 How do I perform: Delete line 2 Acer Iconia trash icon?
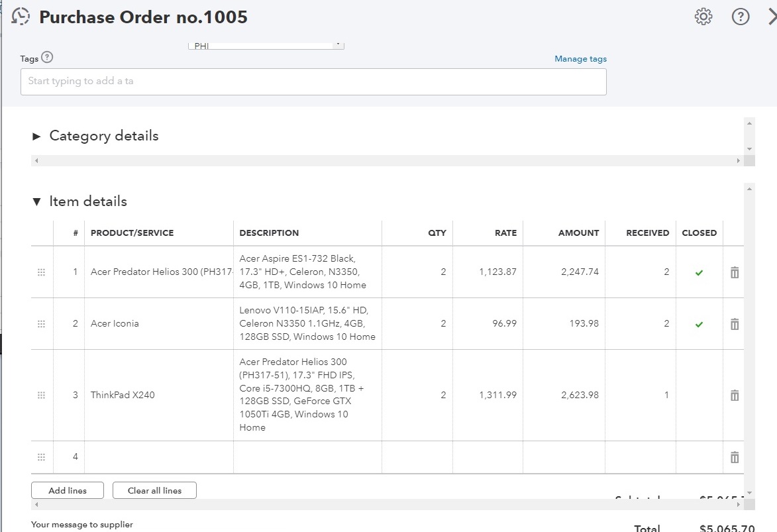[735, 324]
